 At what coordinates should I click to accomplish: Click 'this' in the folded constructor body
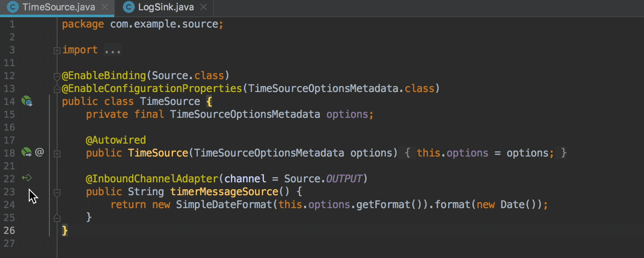point(428,153)
